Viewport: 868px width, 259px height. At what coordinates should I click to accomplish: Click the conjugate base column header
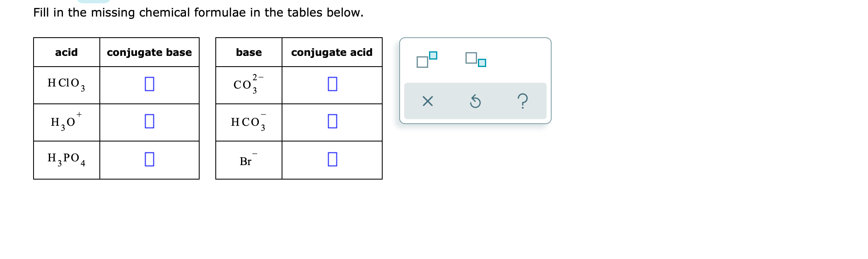[149, 52]
